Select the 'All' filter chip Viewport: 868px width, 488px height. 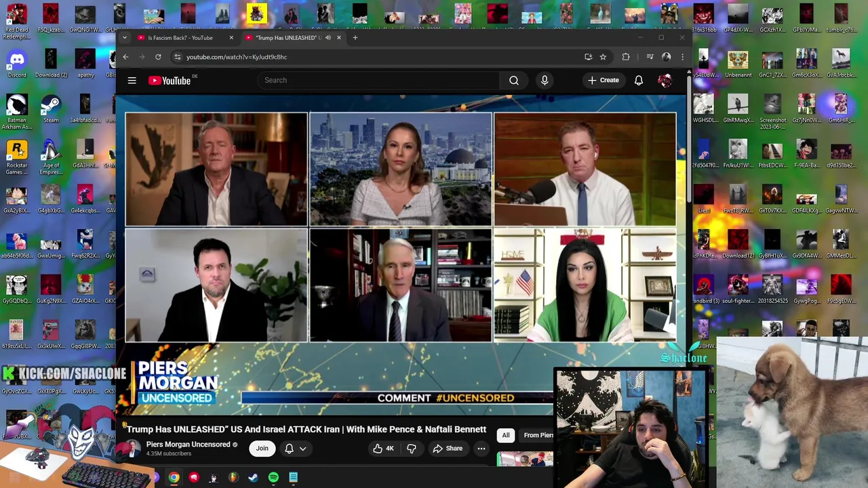pos(506,435)
